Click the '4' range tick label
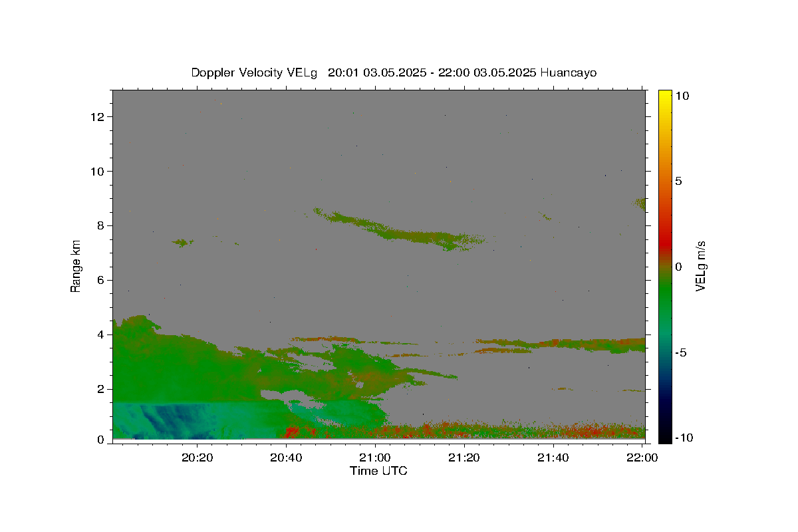This screenshot has width=798, height=532. tap(102, 335)
